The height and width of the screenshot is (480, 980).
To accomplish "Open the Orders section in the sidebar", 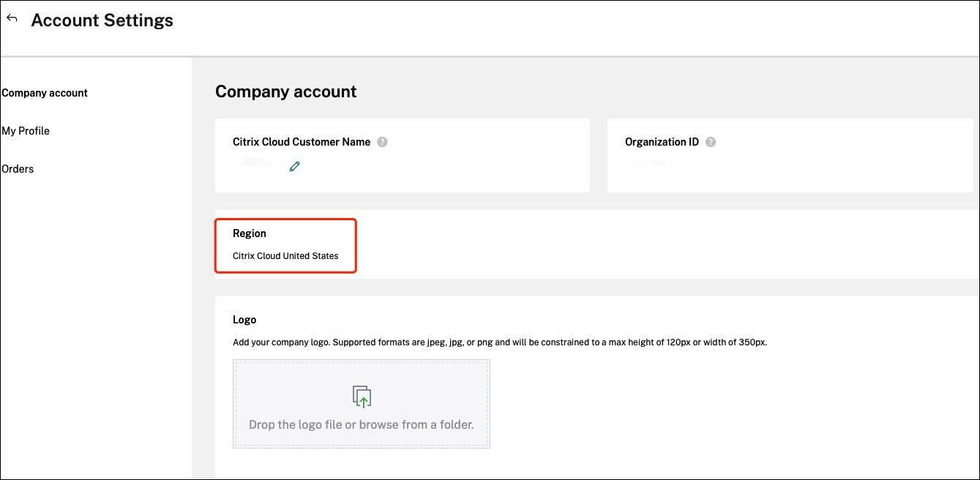I will coord(18,169).
